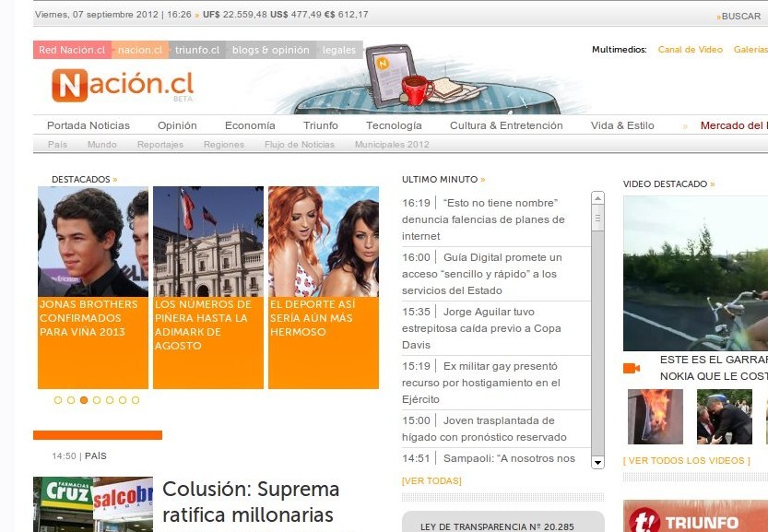The width and height of the screenshot is (768, 532).
Task: Open the nacion.cl tab
Action: (x=140, y=50)
